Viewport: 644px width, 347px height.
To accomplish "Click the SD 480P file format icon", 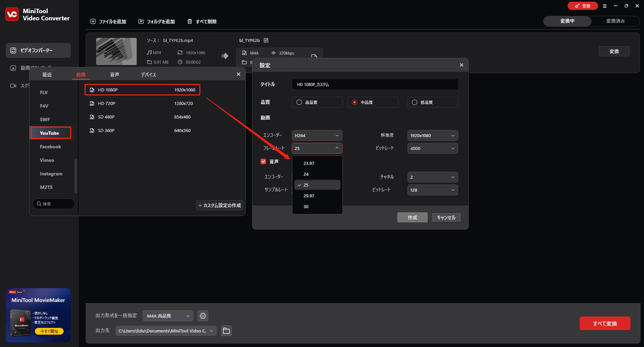I will (92, 117).
